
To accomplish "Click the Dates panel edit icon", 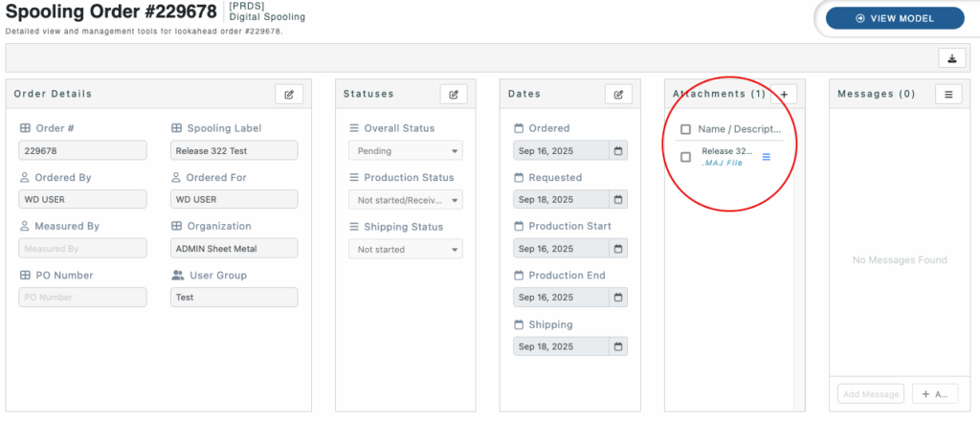I will pos(618,94).
